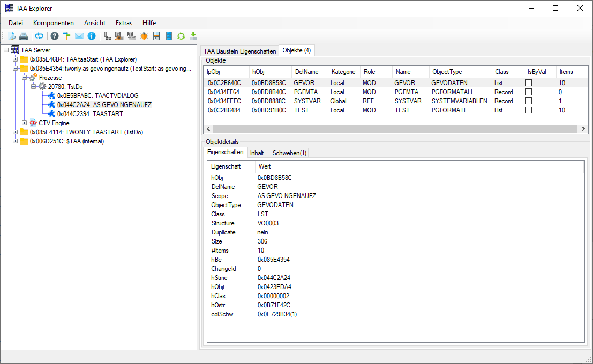Collapse the Prozesse tree node

[25, 78]
